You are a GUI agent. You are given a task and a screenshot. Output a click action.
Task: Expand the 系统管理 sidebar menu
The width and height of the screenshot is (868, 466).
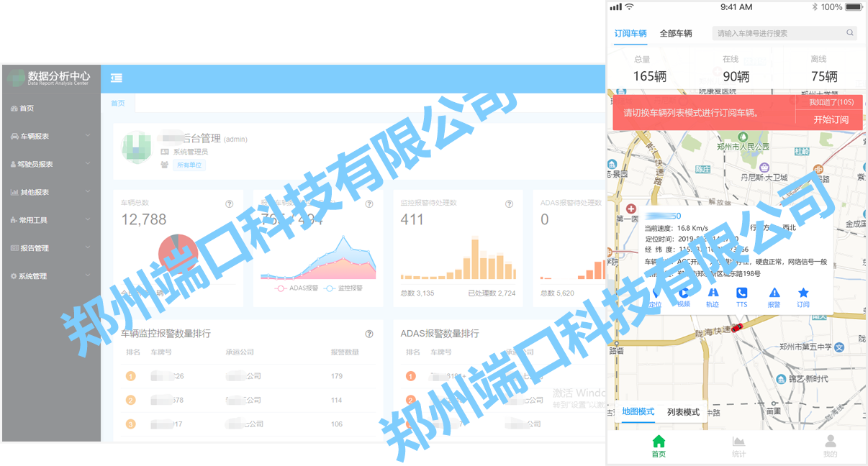click(50, 276)
